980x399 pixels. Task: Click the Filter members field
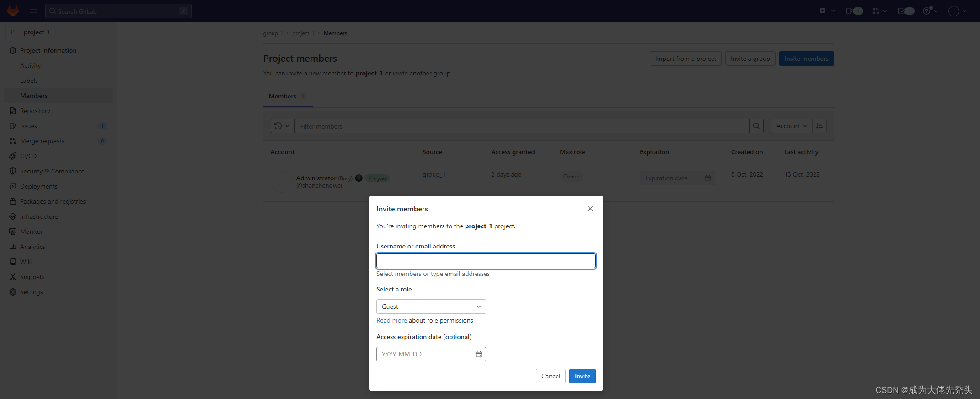(521, 126)
